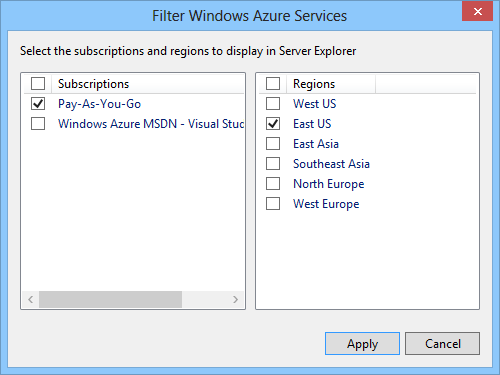Click the Regions column header
The width and height of the screenshot is (500, 375).
click(x=331, y=84)
